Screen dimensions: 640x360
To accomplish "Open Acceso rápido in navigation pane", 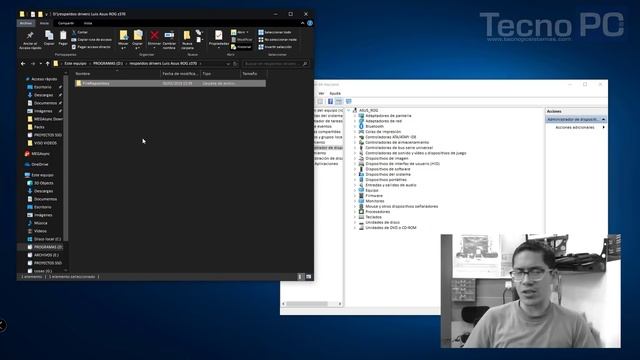I will pos(44,79).
